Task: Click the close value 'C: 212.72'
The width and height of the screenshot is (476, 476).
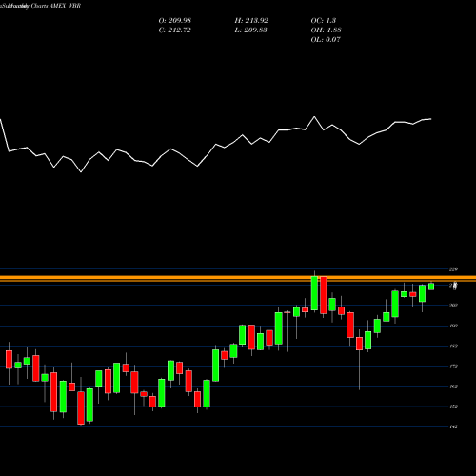Action: [x=175, y=30]
